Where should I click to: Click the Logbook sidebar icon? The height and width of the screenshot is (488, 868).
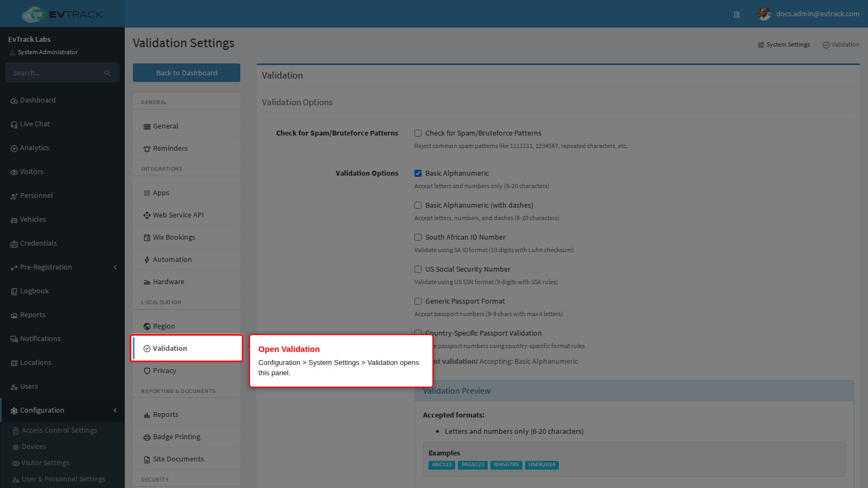click(x=14, y=292)
